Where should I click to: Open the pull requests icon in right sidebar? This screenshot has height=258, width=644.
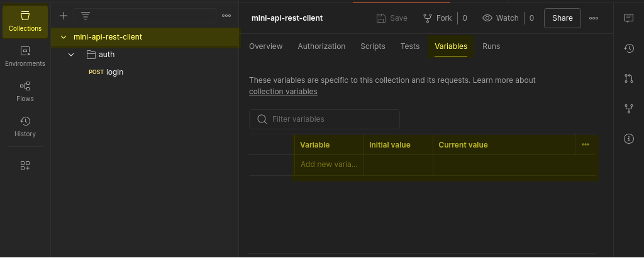[628, 78]
